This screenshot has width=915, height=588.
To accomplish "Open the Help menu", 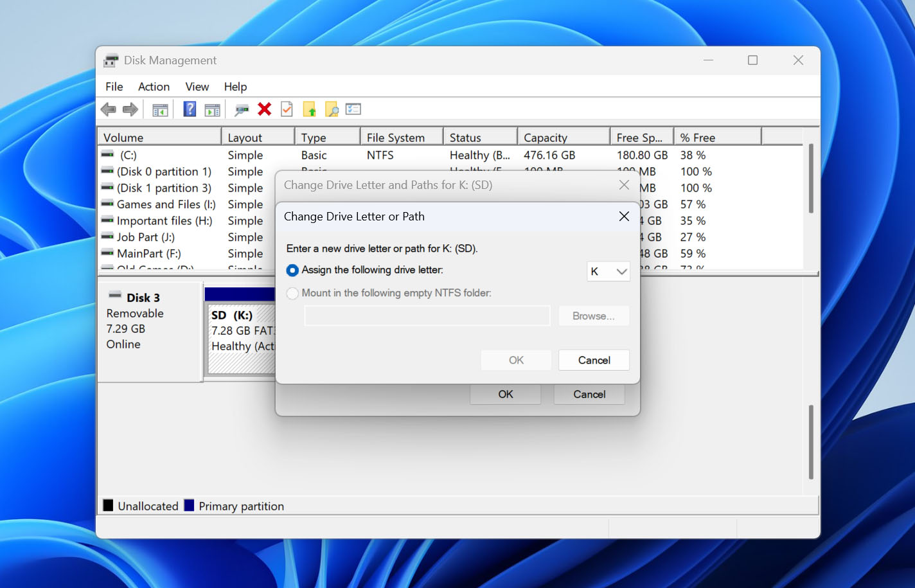I will pos(235,87).
